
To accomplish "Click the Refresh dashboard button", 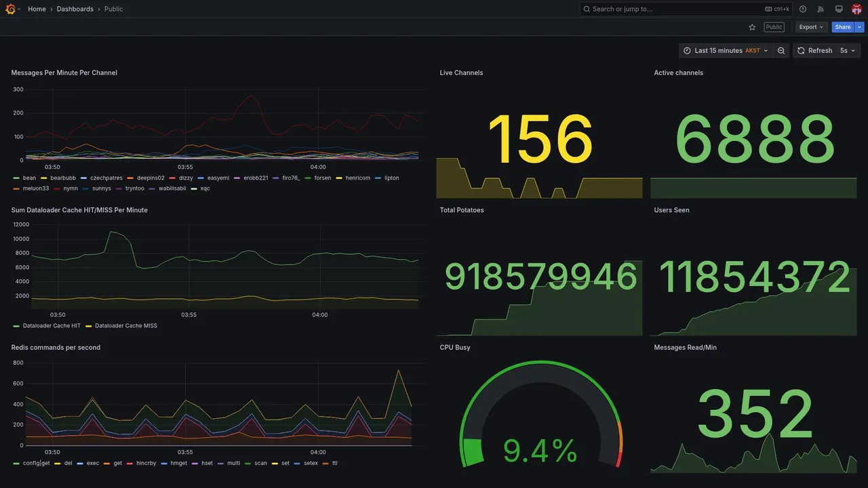I will pos(814,51).
